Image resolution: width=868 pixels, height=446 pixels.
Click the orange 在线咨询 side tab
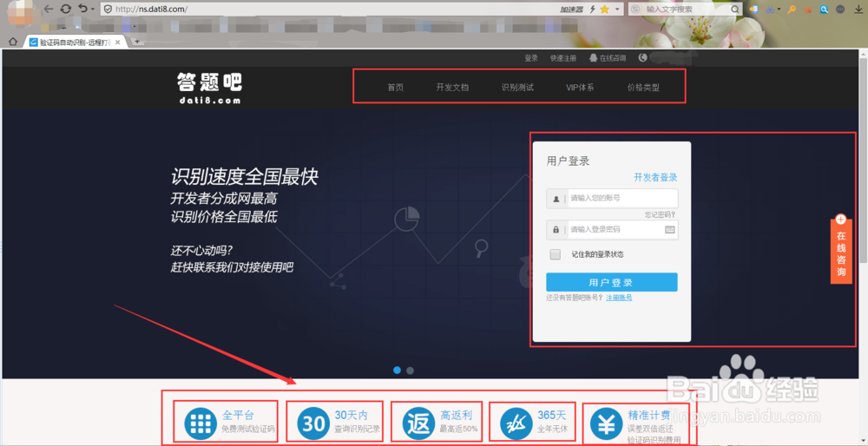point(841,248)
